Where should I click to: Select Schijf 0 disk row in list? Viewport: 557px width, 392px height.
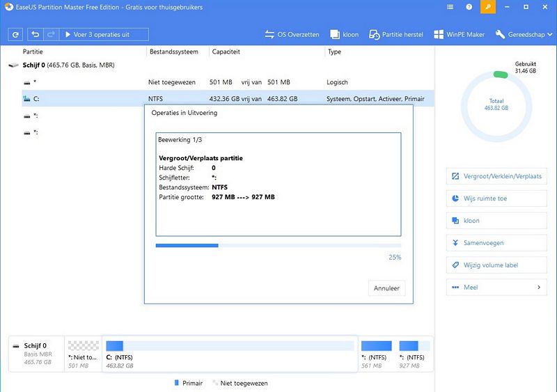[220, 65]
